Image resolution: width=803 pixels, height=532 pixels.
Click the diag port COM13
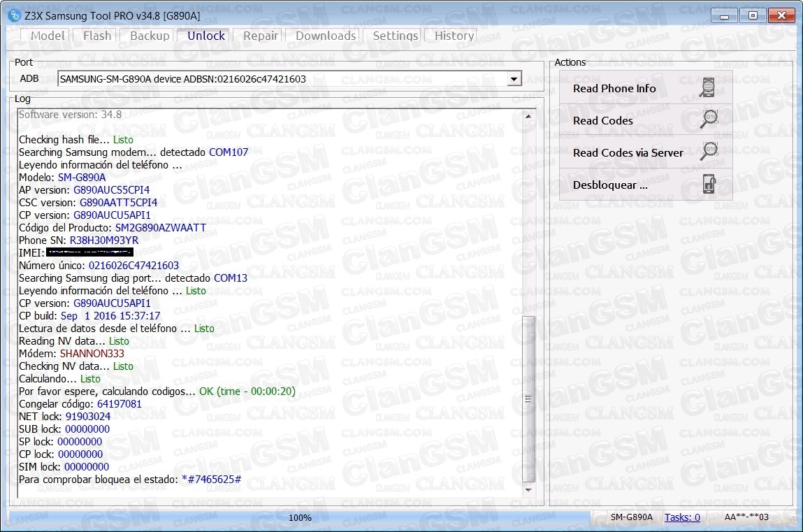pos(231,278)
